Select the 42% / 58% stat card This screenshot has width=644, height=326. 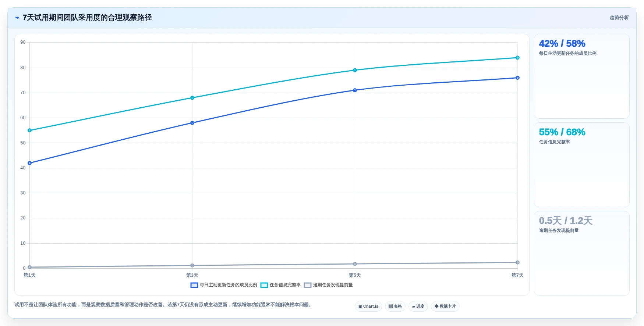click(582, 76)
